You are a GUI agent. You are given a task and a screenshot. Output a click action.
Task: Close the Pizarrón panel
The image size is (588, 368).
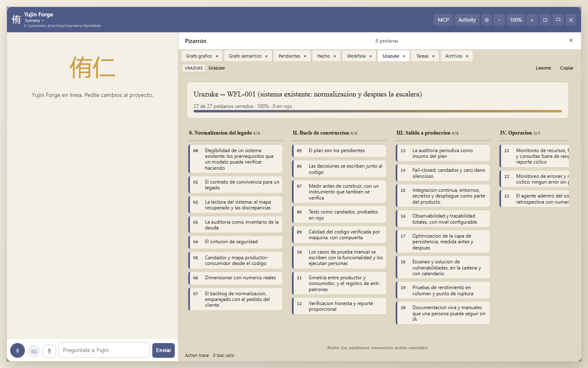[x=571, y=40]
